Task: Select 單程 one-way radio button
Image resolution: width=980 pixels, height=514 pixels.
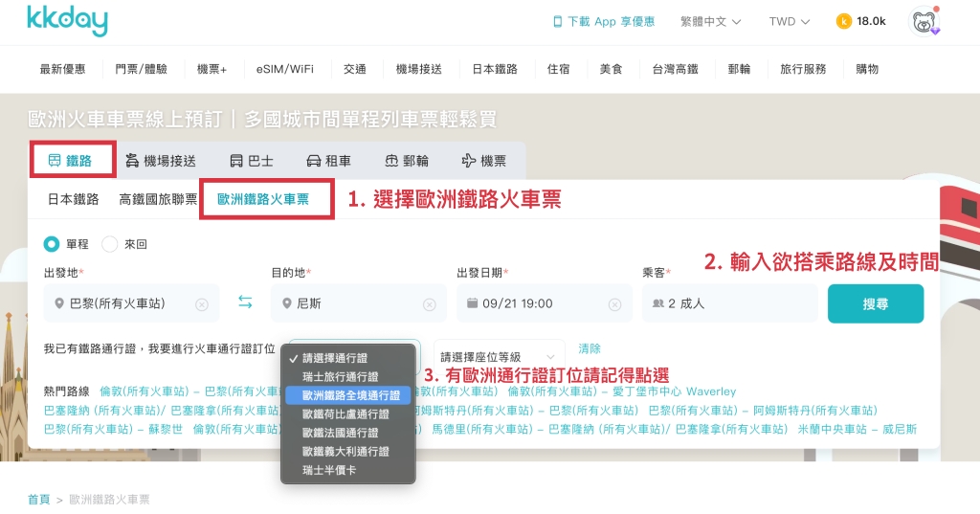Action: pyautogui.click(x=52, y=244)
